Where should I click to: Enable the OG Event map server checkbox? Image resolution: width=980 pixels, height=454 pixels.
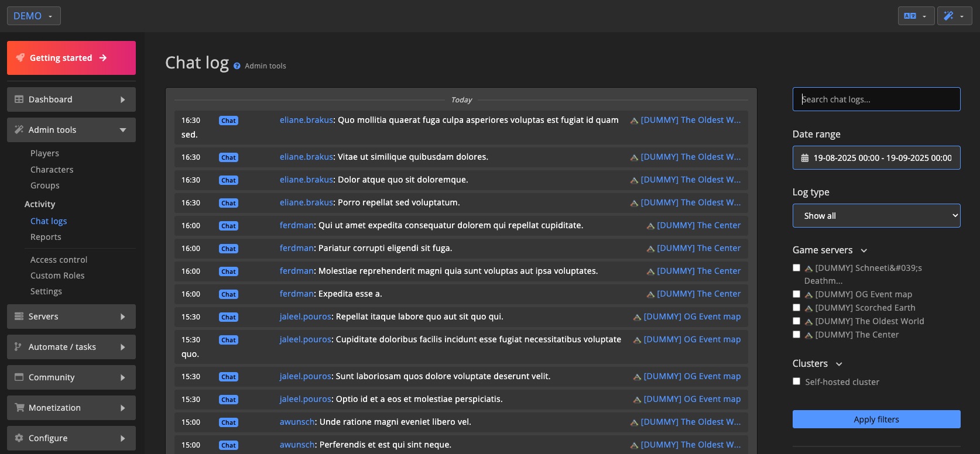point(796,294)
